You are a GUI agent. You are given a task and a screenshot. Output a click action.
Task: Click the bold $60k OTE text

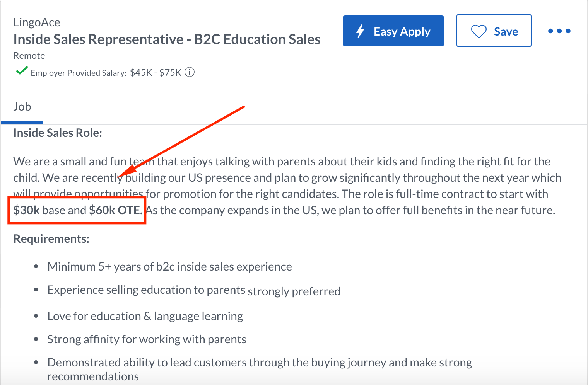click(x=115, y=210)
